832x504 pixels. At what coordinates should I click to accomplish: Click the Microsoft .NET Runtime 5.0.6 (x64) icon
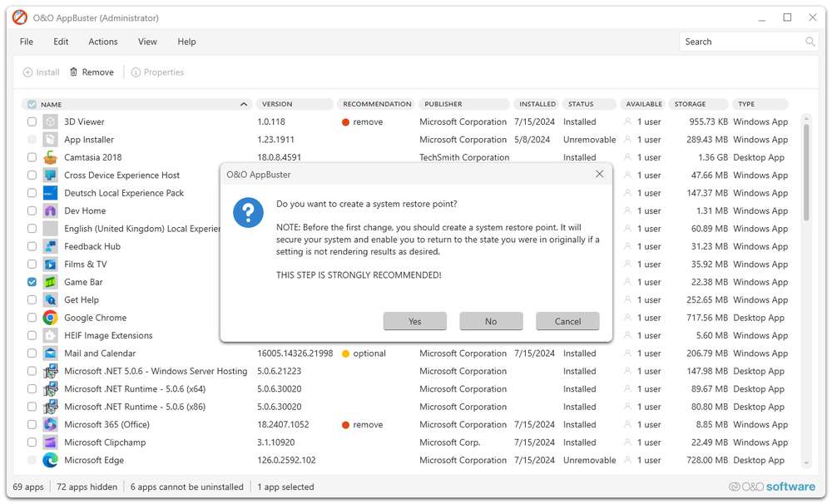[x=50, y=389]
